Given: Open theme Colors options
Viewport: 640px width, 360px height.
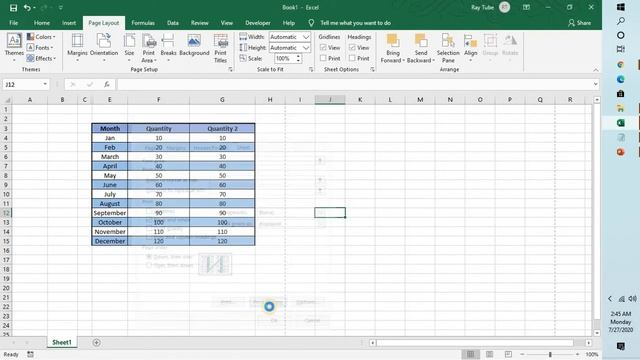Looking at the screenshot, I should pos(41,37).
